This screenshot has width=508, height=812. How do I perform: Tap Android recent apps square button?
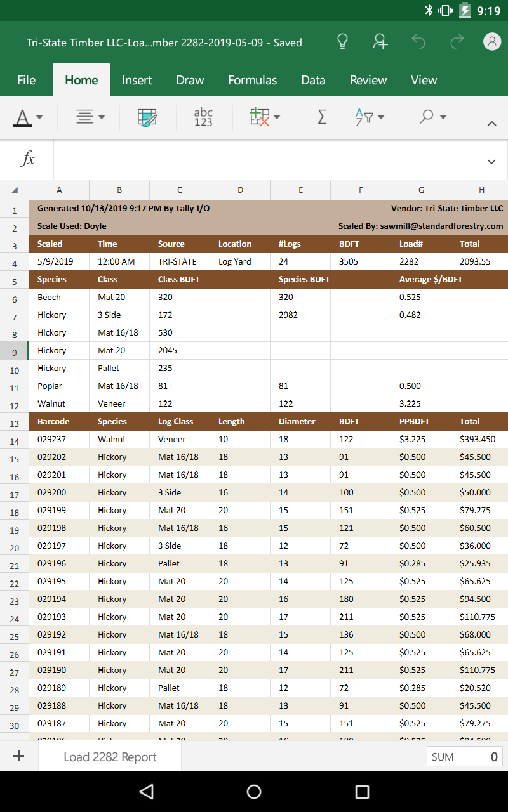click(362, 791)
